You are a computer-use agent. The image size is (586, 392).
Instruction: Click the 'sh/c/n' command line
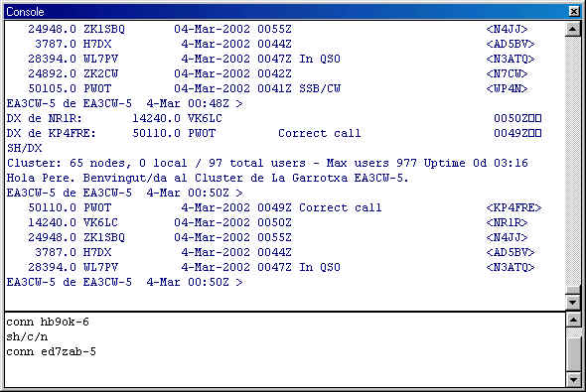[x=27, y=336]
